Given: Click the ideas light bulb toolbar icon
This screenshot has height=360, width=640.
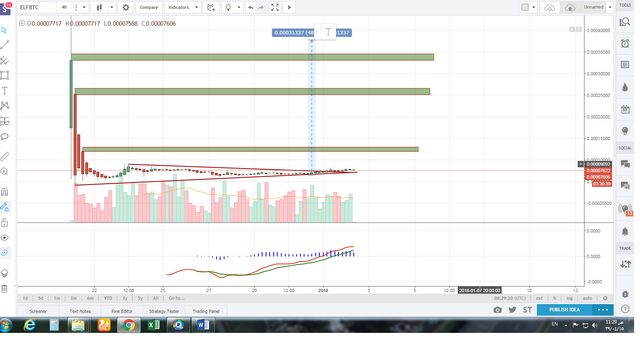Looking at the screenshot, I should coord(228,7).
